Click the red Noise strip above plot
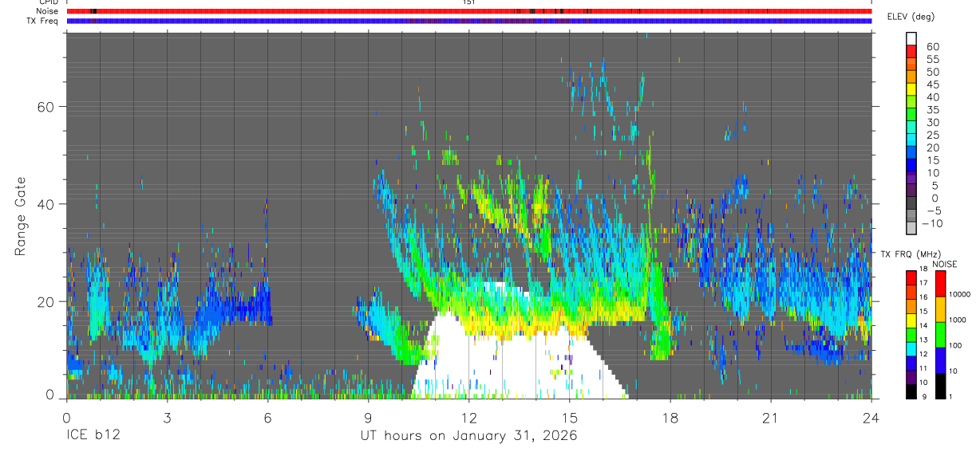Viewport: 980px width, 452px height. coord(468,11)
